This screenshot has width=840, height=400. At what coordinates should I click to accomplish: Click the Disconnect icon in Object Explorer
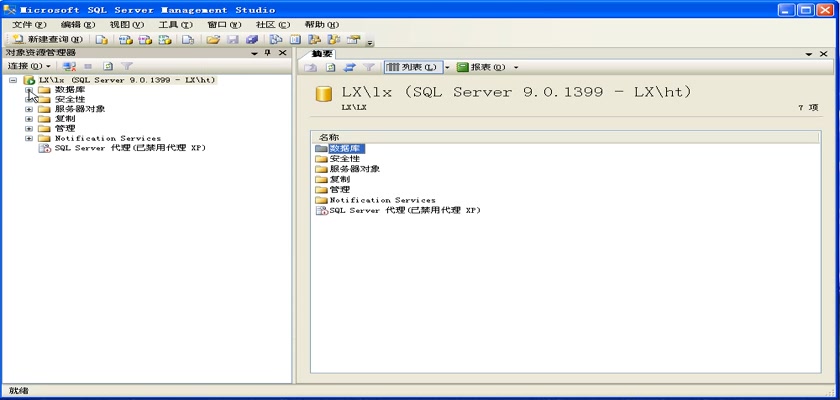pyautogui.click(x=69, y=66)
